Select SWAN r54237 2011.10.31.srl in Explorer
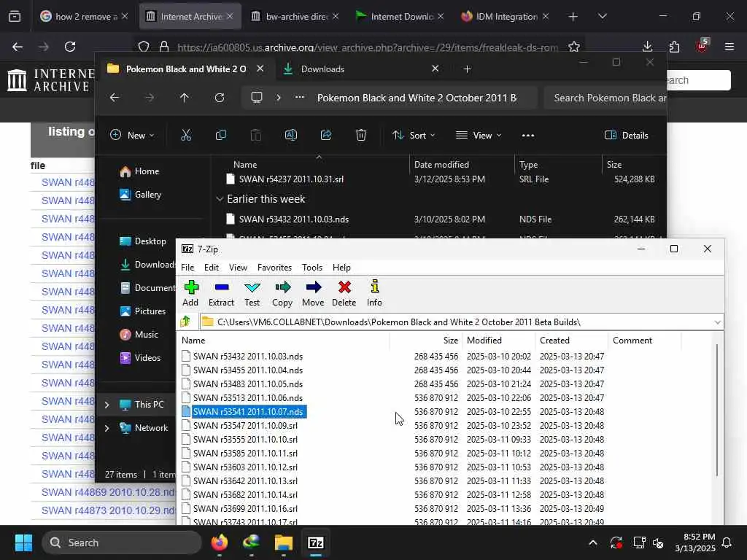The height and width of the screenshot is (560, 747). click(x=291, y=179)
